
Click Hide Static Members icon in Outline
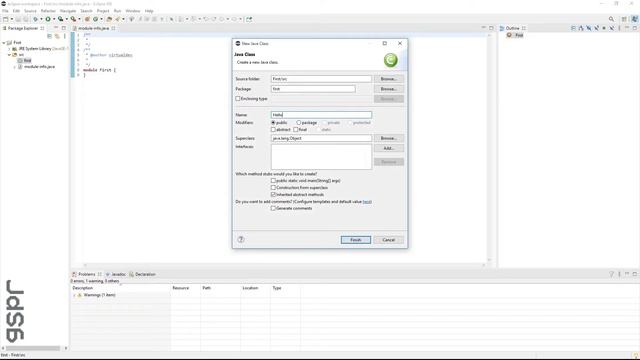(x=597, y=28)
